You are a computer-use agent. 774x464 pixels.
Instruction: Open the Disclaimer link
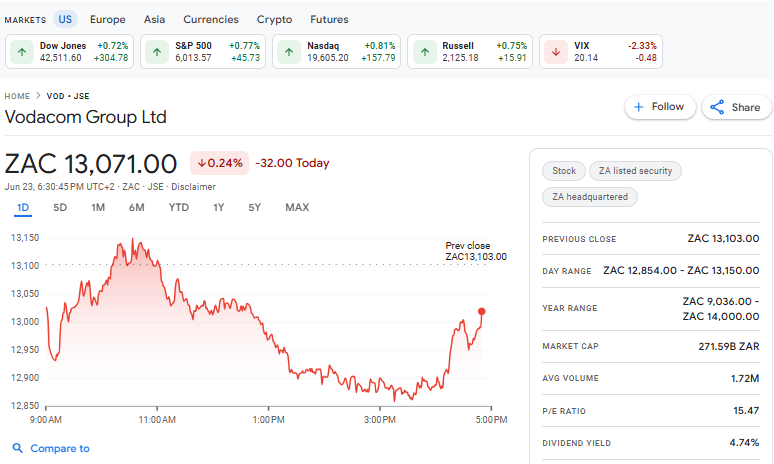194,187
